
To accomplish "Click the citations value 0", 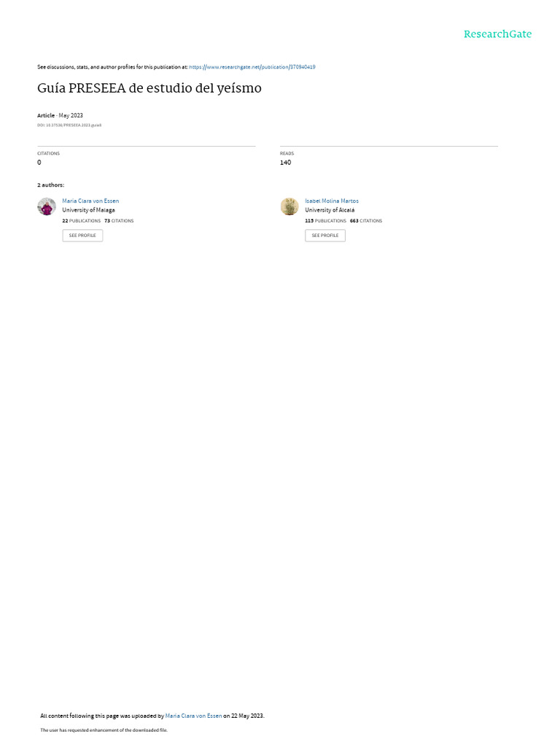I will pos(39,163).
